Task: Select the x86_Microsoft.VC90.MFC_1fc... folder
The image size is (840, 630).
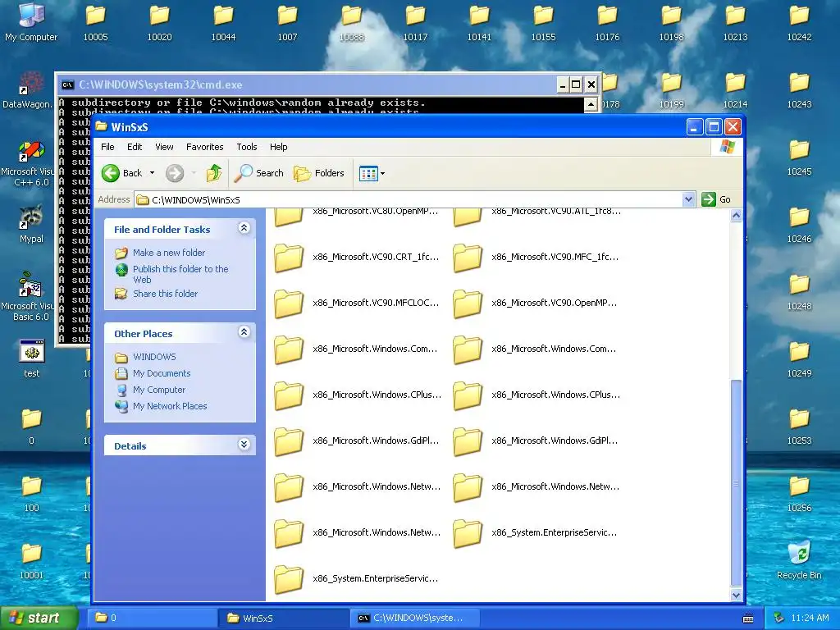Action: (535, 257)
